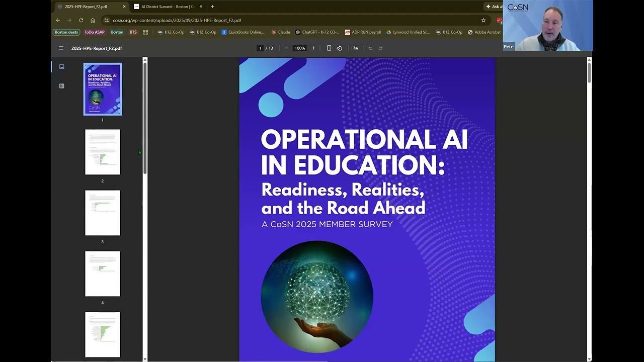Click the document scrollbar down arrow
The height and width of the screenshot is (362, 644).
[x=589, y=359]
